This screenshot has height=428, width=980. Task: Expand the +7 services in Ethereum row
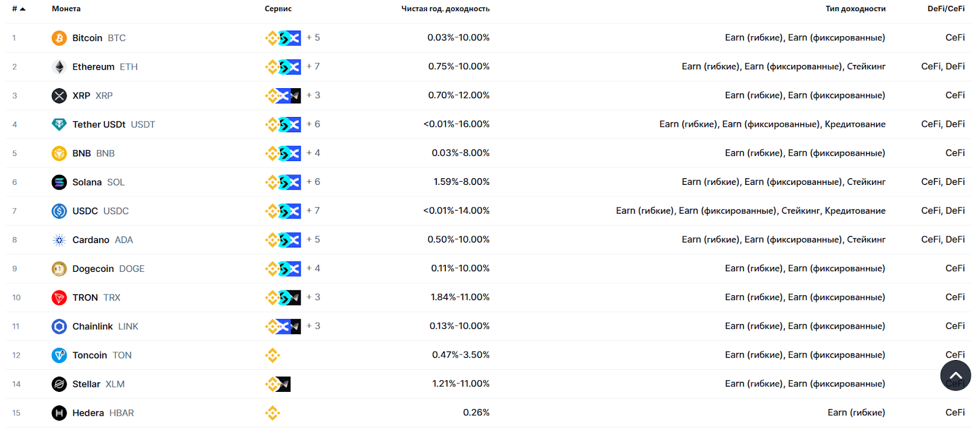click(313, 66)
